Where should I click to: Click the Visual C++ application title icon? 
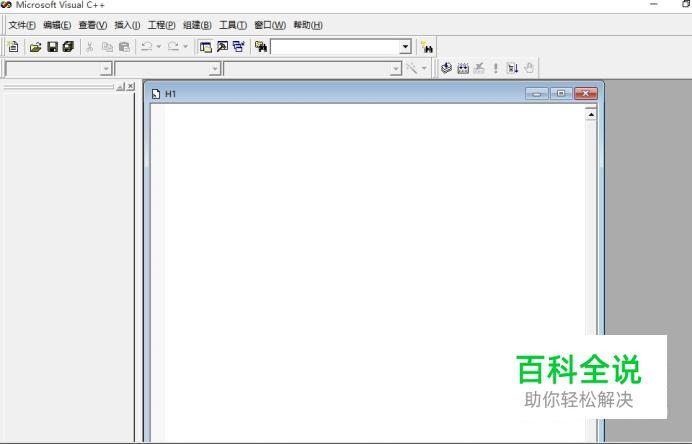(x=6, y=4)
